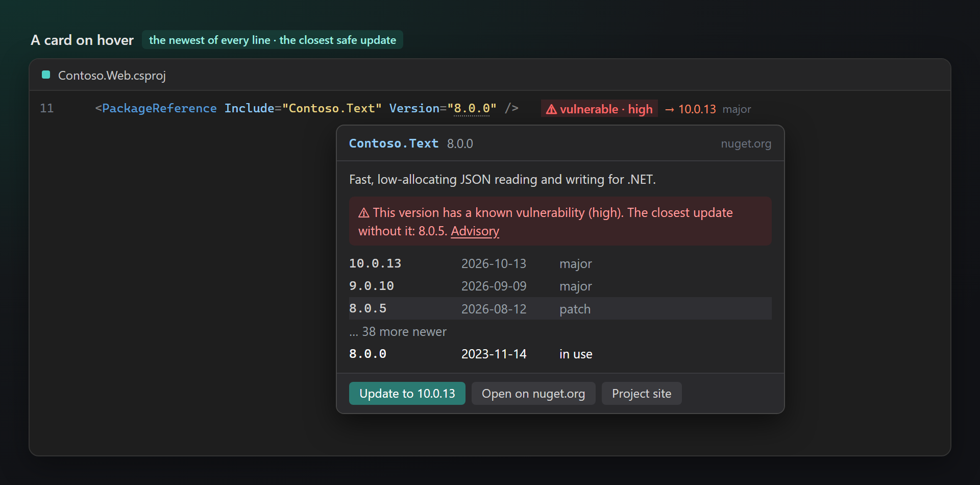Select highlighted version row 8.0.5
Image resolution: width=980 pixels, height=485 pixels.
[560, 308]
